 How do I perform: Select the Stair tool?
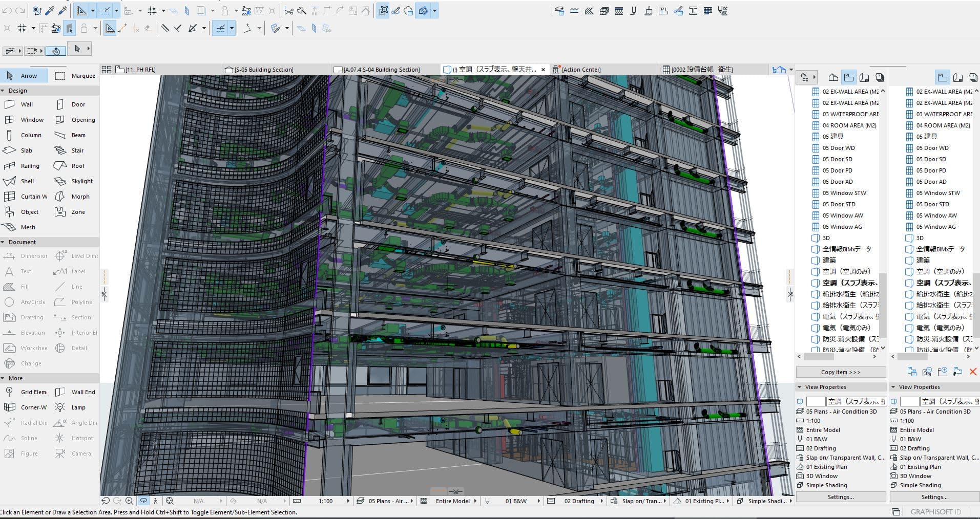pos(71,150)
